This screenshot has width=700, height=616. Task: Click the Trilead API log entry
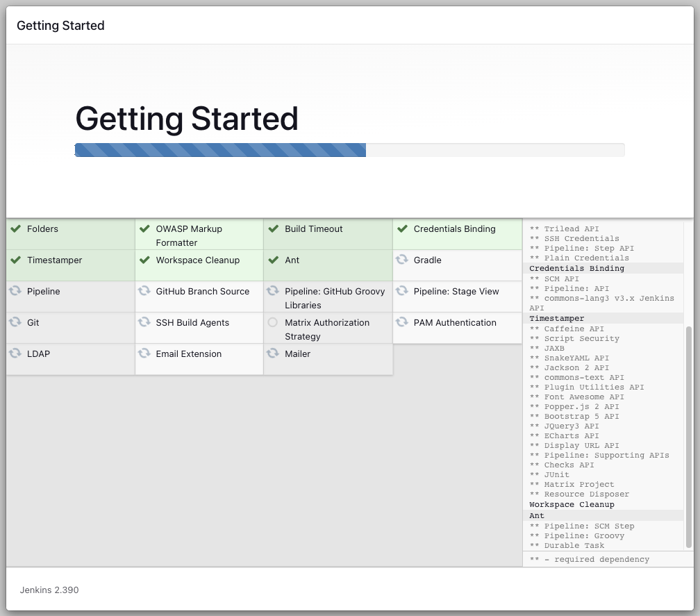point(565,229)
